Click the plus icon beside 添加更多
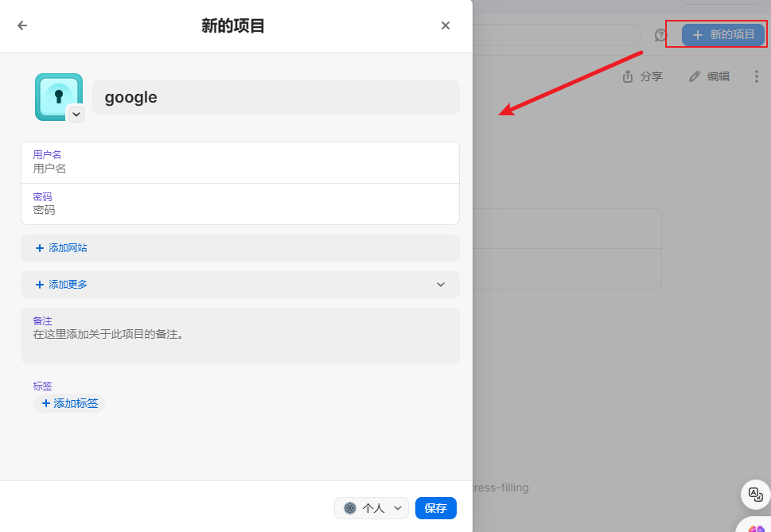 [x=40, y=285]
